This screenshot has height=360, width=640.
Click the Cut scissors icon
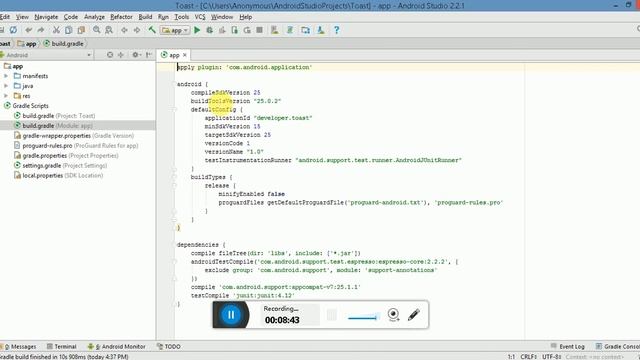(x=56, y=30)
